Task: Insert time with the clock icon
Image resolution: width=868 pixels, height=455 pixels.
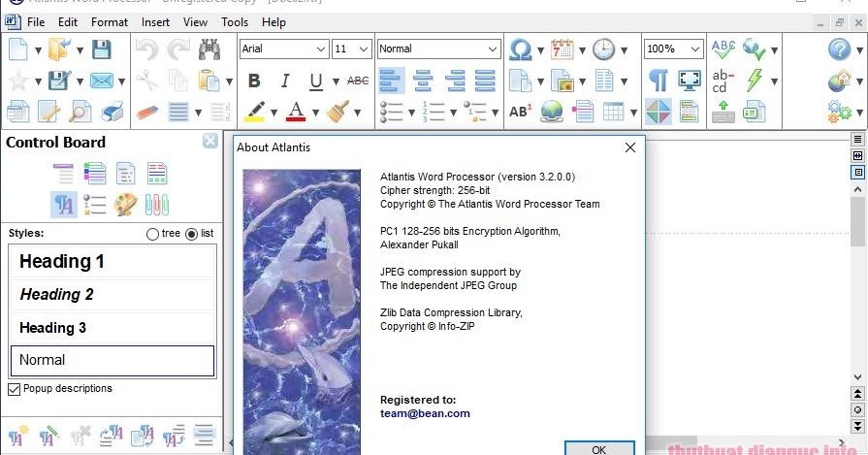Action: (603, 49)
